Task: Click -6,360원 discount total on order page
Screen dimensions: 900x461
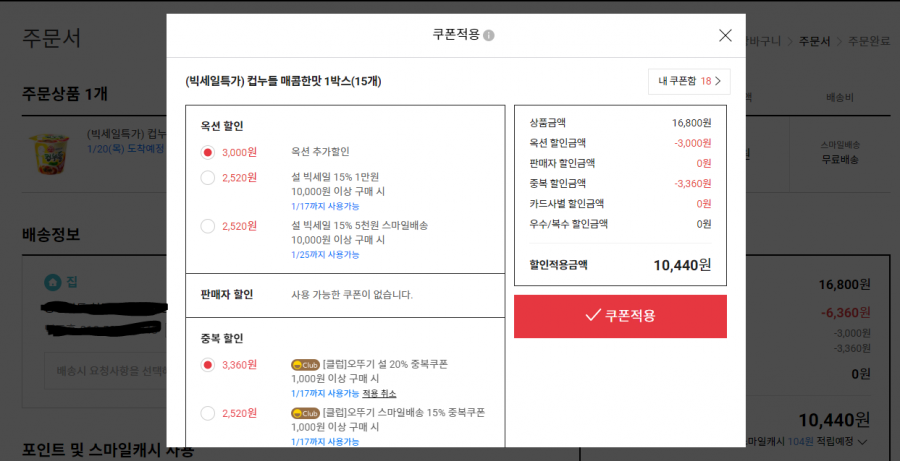Action: [845, 313]
